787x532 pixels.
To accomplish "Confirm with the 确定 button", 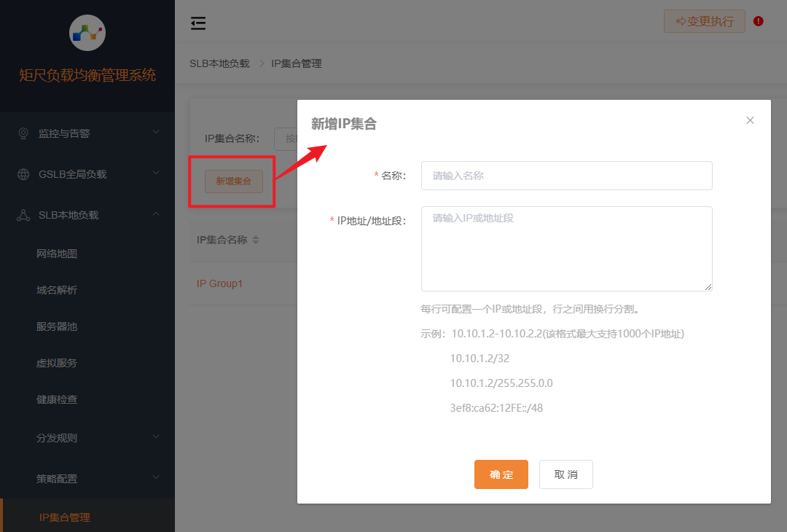I will click(x=501, y=474).
